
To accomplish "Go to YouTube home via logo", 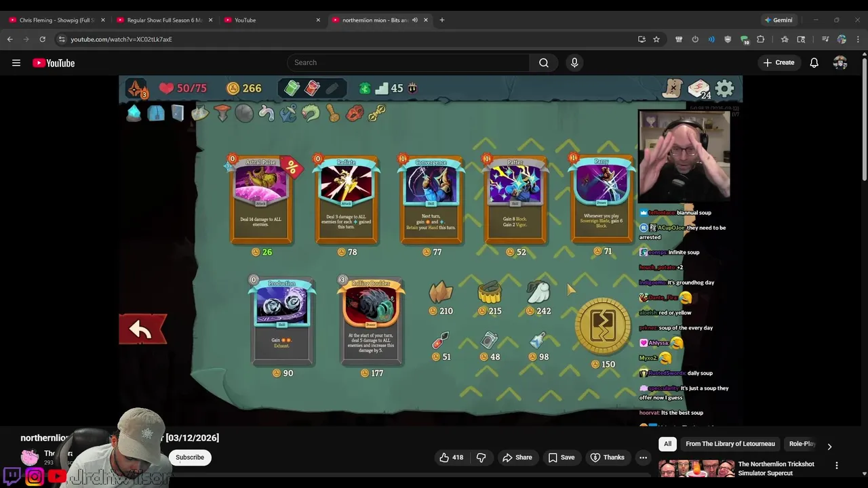I will point(54,63).
